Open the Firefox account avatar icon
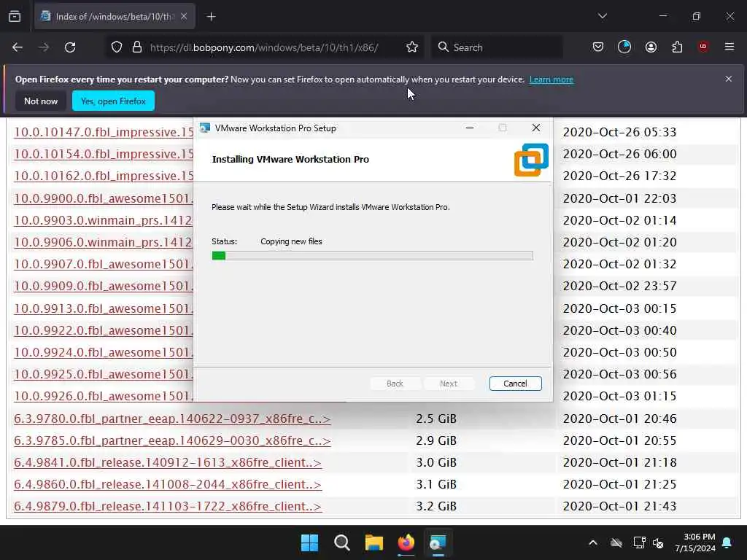747x560 pixels. pyautogui.click(x=651, y=47)
